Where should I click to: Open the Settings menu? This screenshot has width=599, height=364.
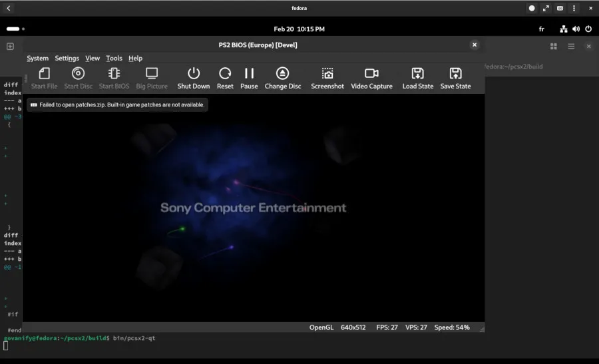[x=67, y=59]
